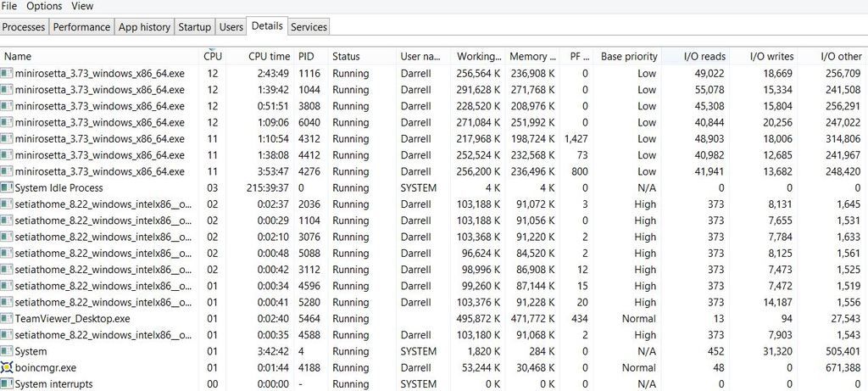868x391 pixels.
Task: Click the PID column header
Action: [306, 56]
